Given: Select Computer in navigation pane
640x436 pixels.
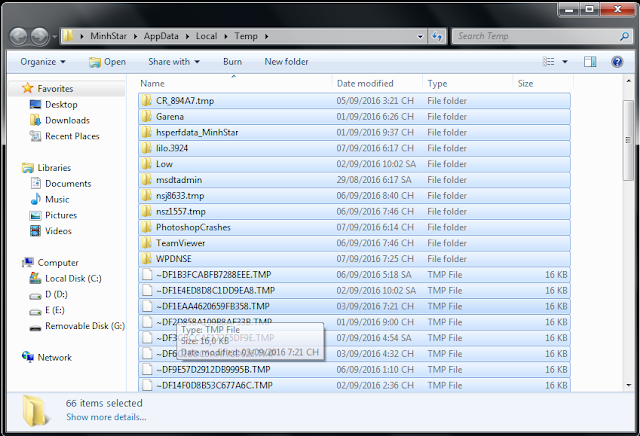Looking at the screenshot, I should tap(58, 262).
